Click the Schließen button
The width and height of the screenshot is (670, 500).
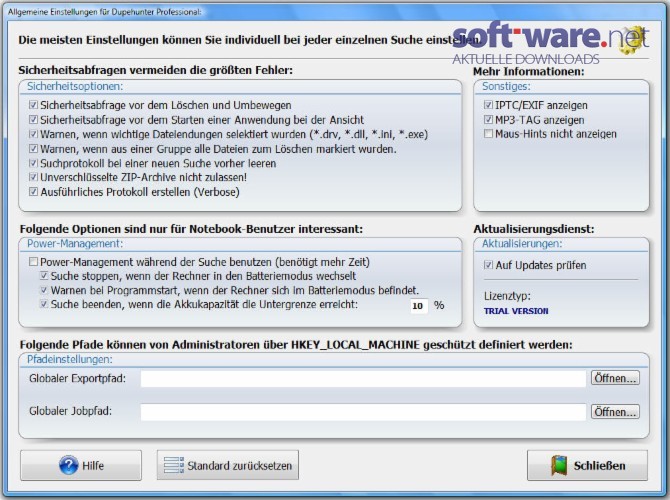[588, 465]
